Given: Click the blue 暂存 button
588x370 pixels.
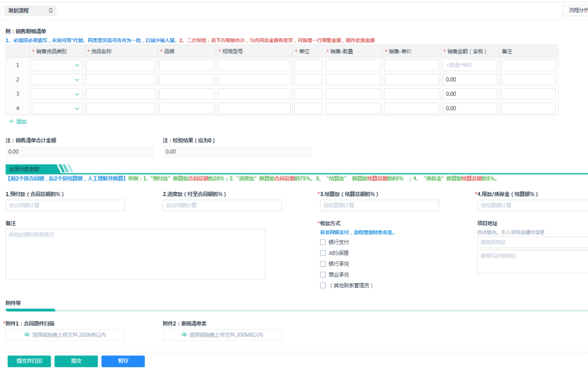Looking at the screenshot, I should pos(123,361).
